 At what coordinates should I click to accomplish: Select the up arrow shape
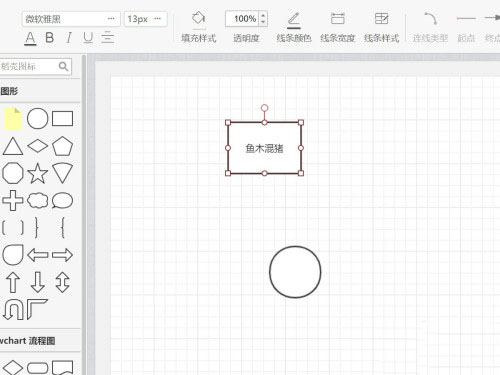point(13,282)
